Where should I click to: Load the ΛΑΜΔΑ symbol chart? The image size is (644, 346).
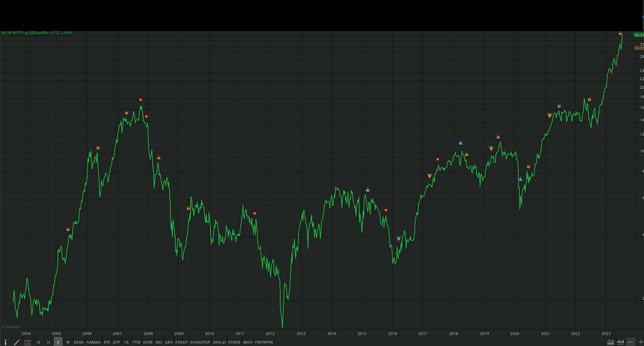tap(93, 342)
